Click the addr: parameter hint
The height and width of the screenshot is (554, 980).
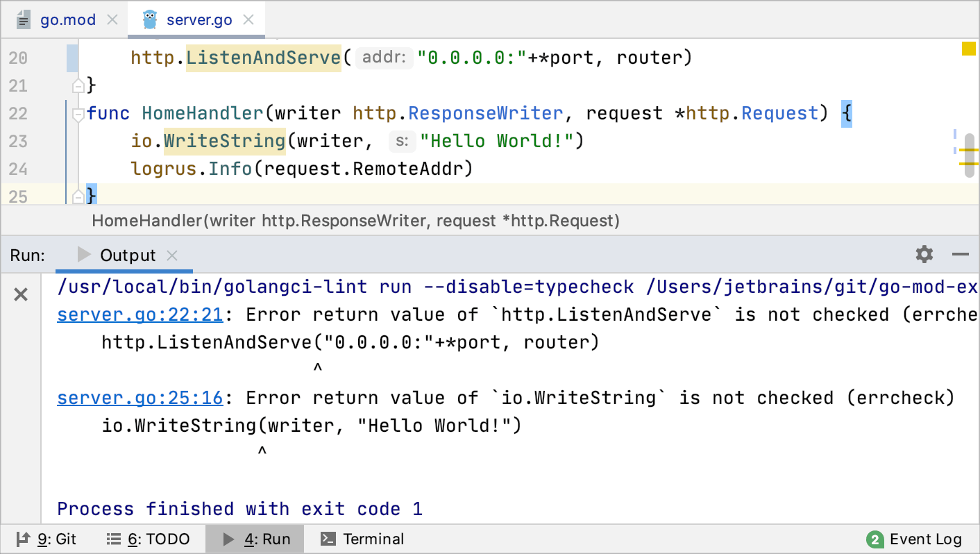pyautogui.click(x=384, y=58)
